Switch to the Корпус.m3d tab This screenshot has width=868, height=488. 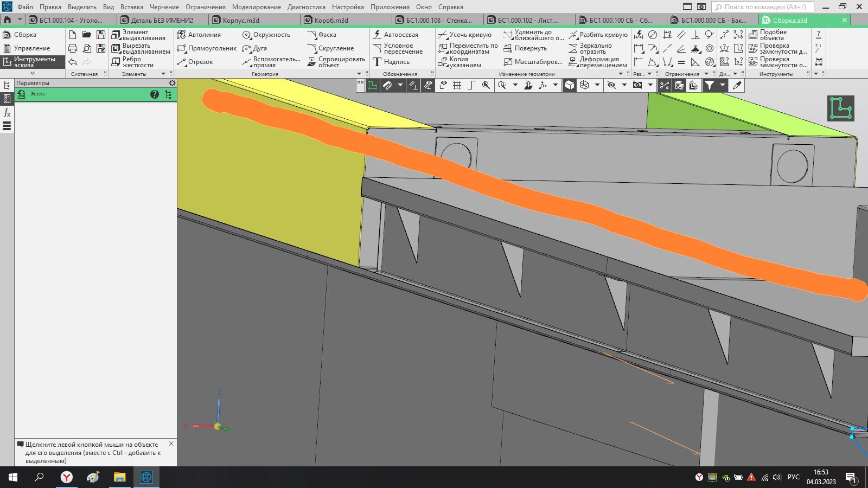point(241,20)
